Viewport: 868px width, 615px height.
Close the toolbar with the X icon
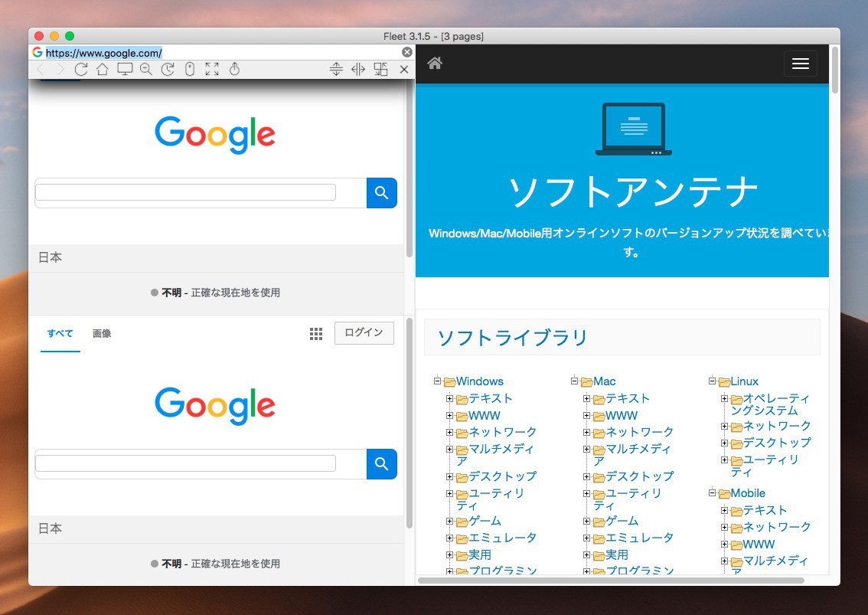pyautogui.click(x=404, y=69)
